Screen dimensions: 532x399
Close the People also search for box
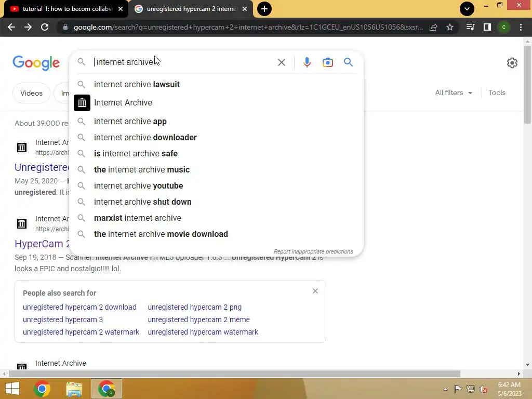[x=315, y=291]
